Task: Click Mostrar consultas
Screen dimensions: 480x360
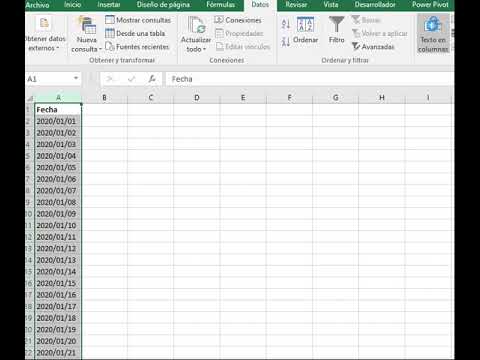Action: point(138,20)
